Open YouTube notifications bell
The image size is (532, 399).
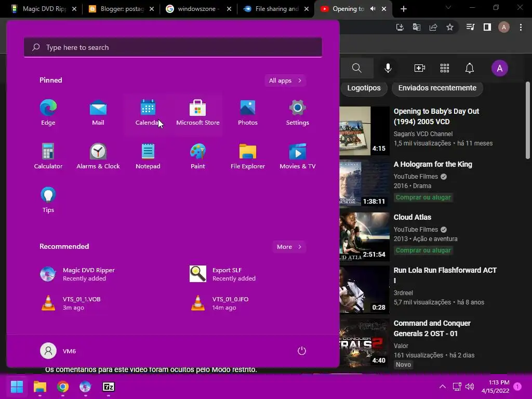(470, 68)
